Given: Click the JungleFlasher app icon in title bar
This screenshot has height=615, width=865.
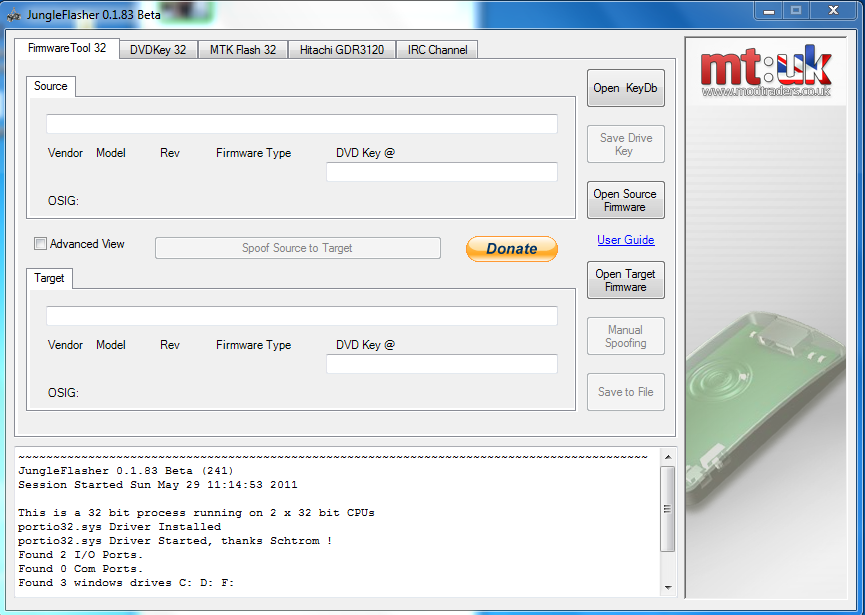Looking at the screenshot, I should (13, 15).
